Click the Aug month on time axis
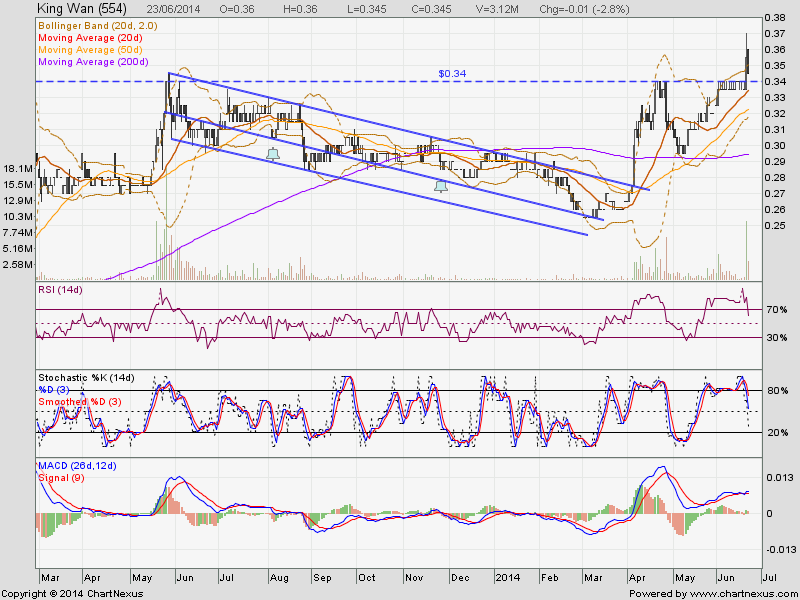This screenshot has width=800, height=600. 279,579
